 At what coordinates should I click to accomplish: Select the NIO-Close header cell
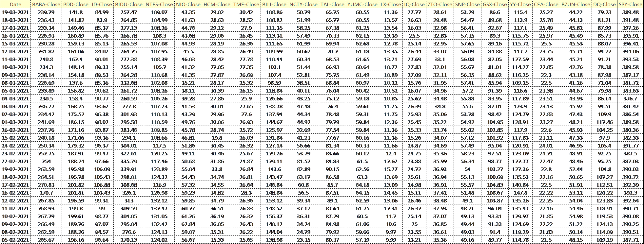(x=188, y=4)
